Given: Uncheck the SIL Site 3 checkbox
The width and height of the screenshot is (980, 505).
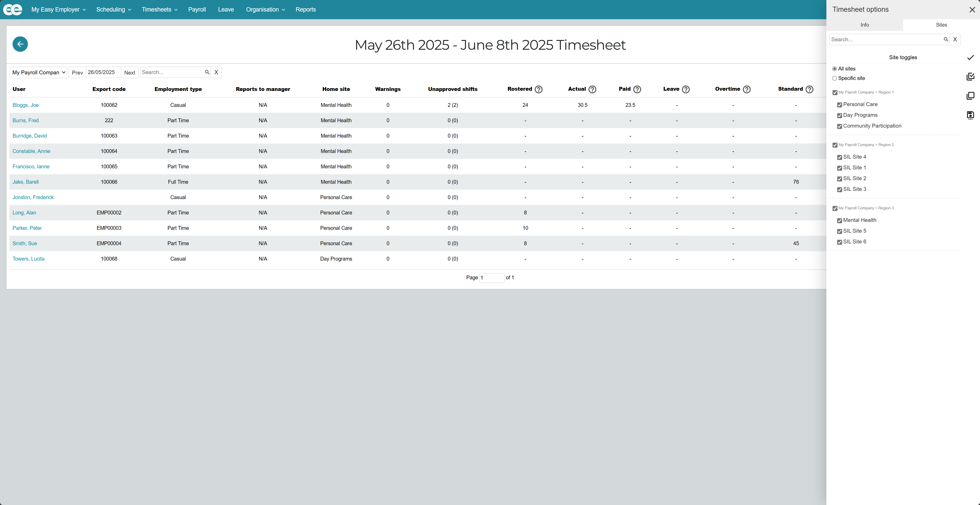Looking at the screenshot, I should click(x=840, y=189).
